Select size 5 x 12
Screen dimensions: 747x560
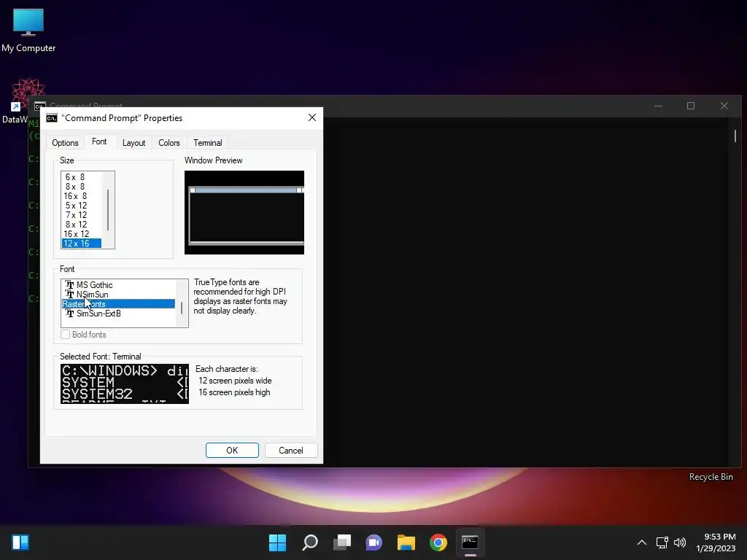click(81, 206)
